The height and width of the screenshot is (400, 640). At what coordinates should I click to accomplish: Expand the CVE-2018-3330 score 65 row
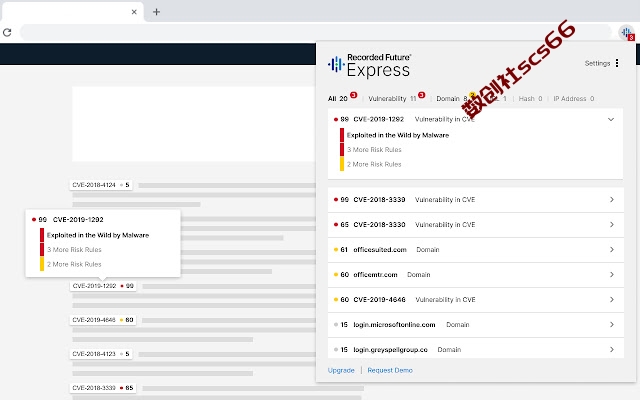[476, 224]
